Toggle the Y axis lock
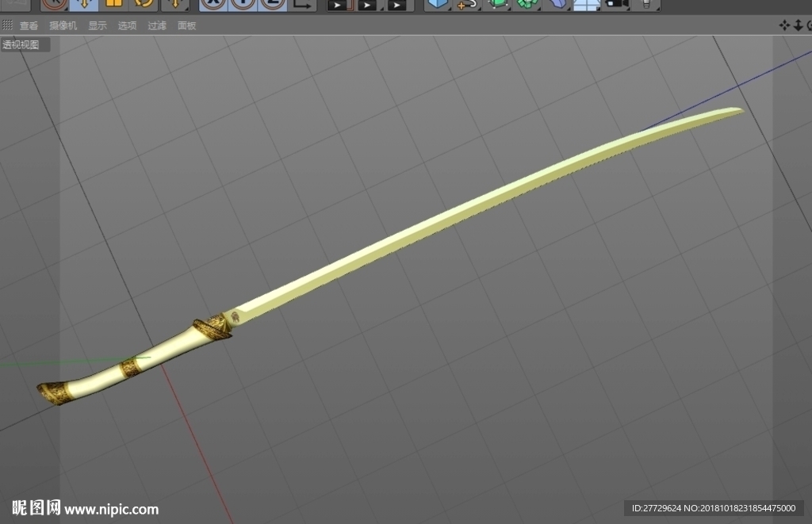The image size is (812, 524). tap(243, 5)
